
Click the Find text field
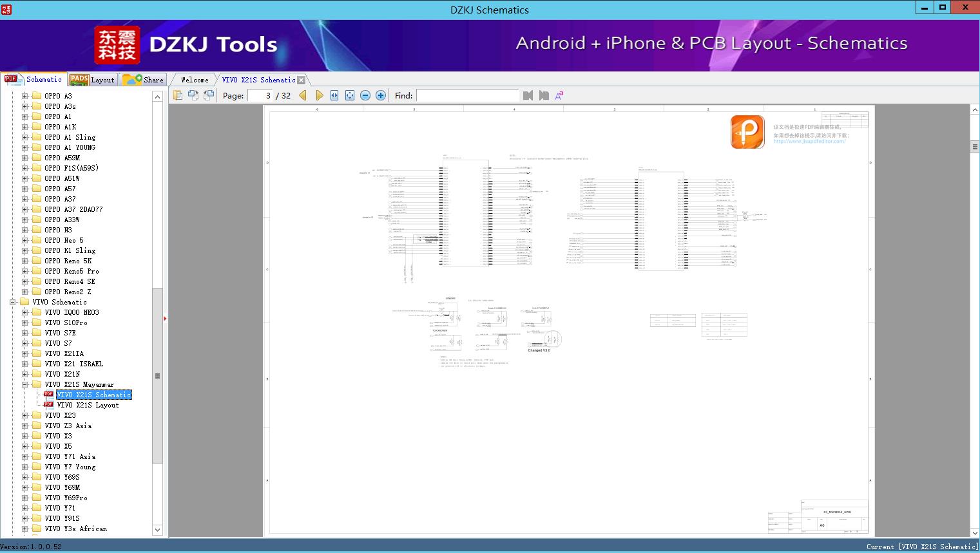pyautogui.click(x=467, y=95)
